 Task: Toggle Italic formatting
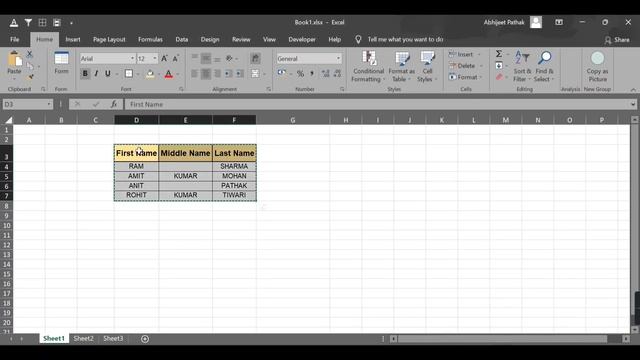[x=96, y=74]
